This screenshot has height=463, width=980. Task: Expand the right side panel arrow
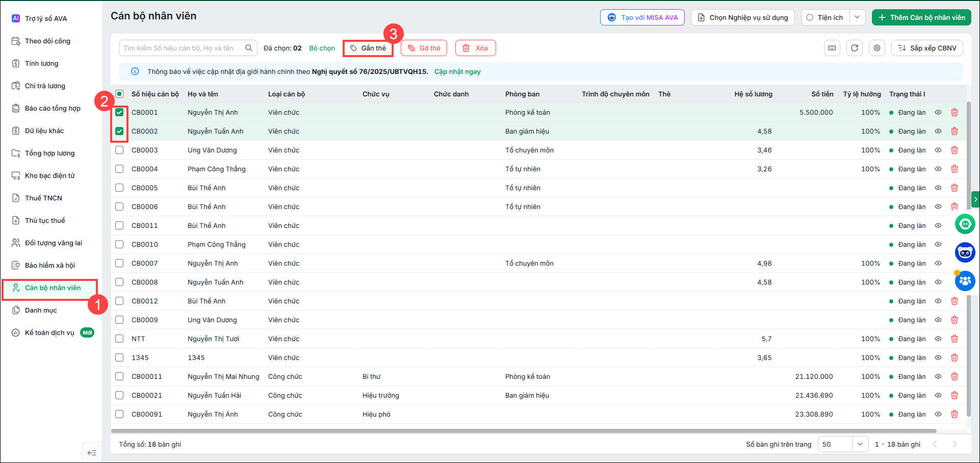point(976,199)
